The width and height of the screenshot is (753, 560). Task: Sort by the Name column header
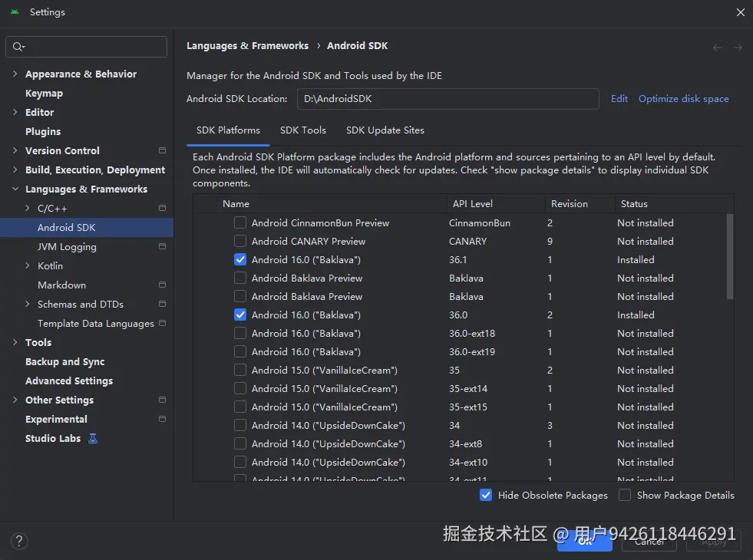tap(332, 203)
